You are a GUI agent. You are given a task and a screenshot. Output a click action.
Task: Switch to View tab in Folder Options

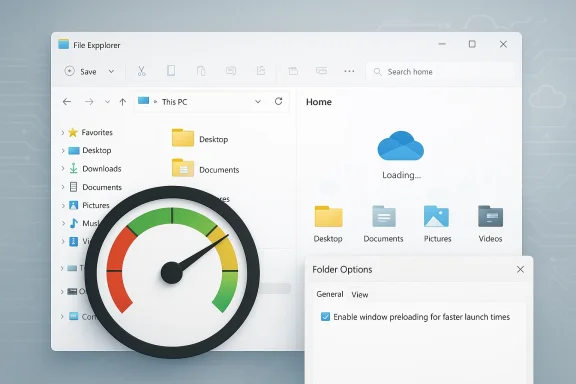[360, 294]
